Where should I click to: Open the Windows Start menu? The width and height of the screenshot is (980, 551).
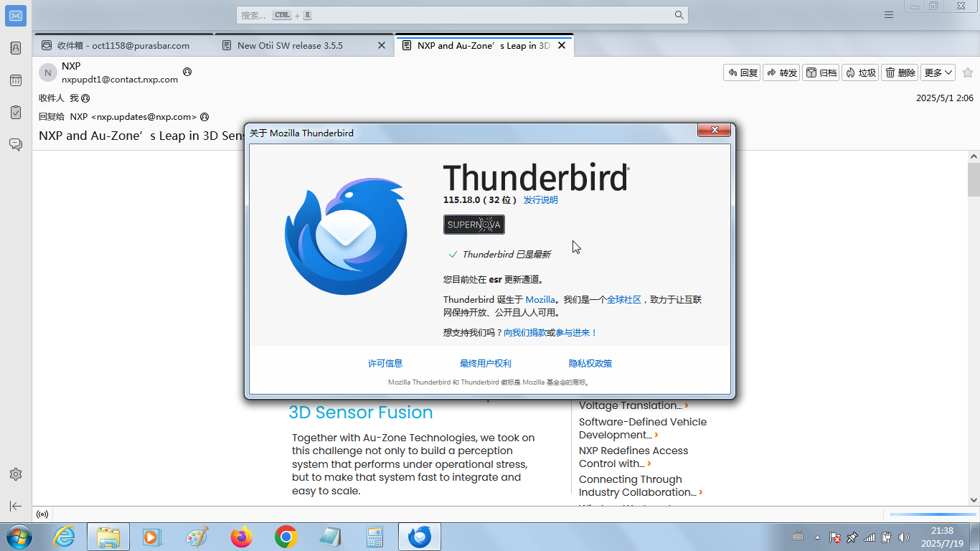click(18, 537)
